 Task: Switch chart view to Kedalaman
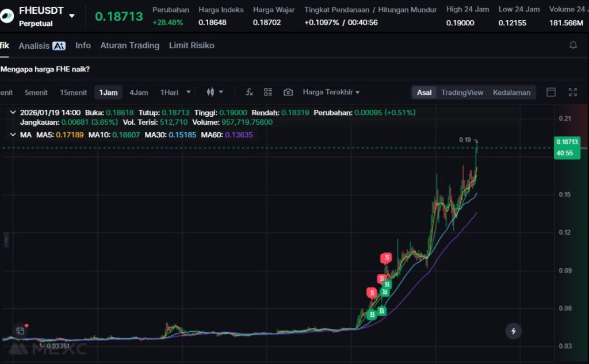coord(511,92)
